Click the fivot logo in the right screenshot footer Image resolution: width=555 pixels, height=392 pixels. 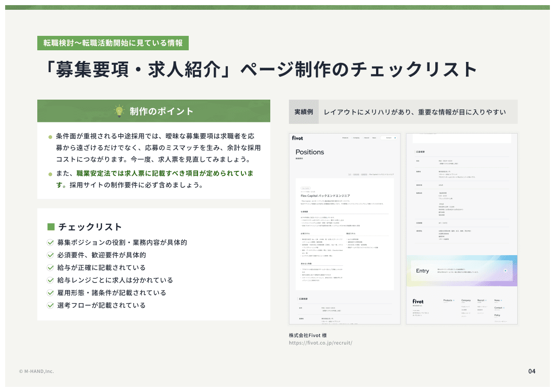pyautogui.click(x=418, y=301)
